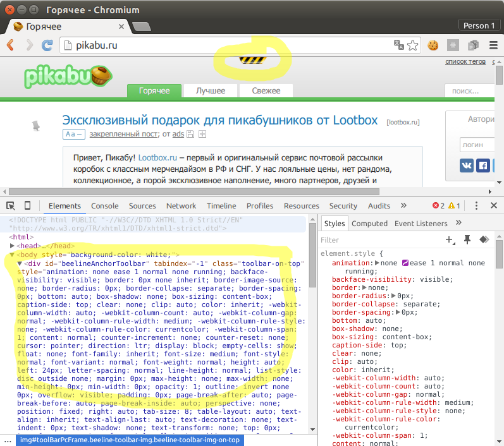This screenshot has height=446, width=504.
Task: Click the Lootbox.ru link in the post text
Action: tap(156, 157)
